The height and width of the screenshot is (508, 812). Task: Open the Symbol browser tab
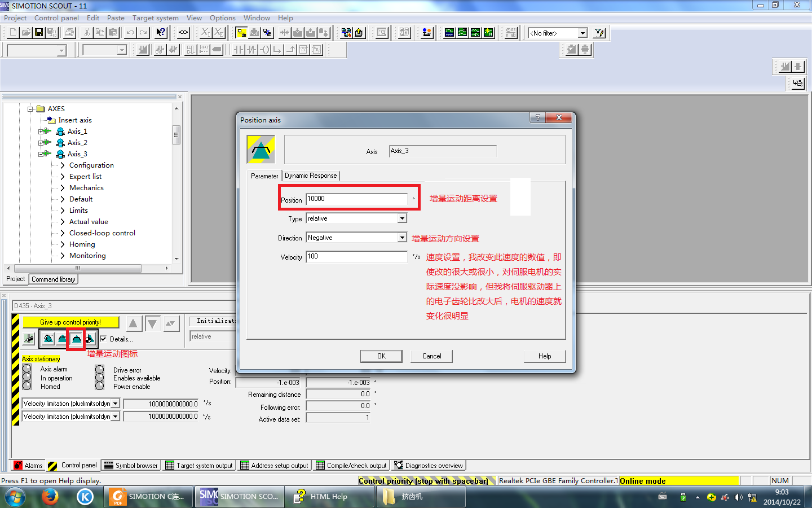(131, 466)
